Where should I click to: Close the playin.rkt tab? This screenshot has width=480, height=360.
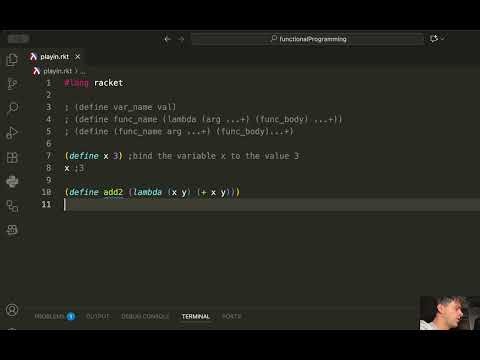point(78,57)
